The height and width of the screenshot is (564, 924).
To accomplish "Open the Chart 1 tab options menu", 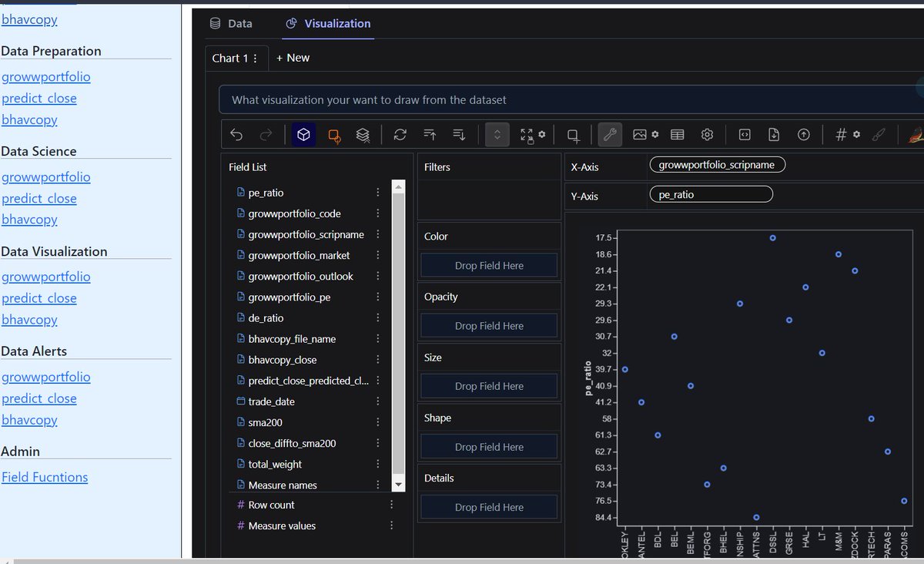I will 256,59.
